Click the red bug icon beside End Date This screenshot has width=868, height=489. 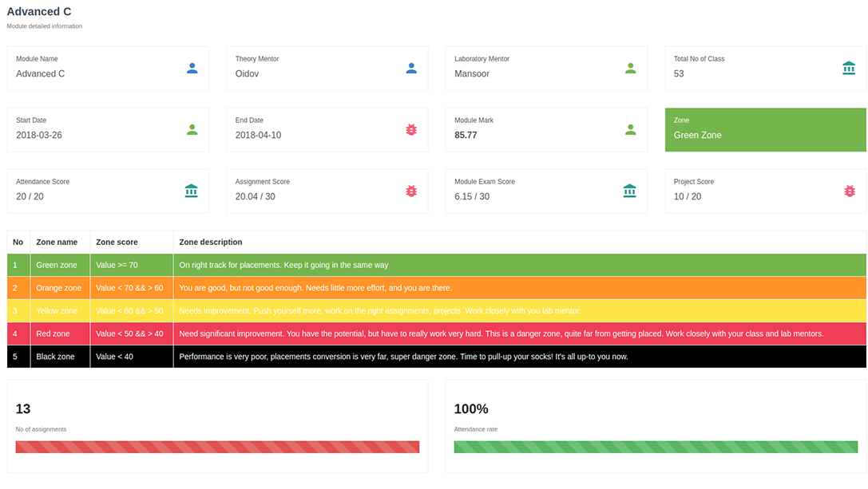coord(411,129)
